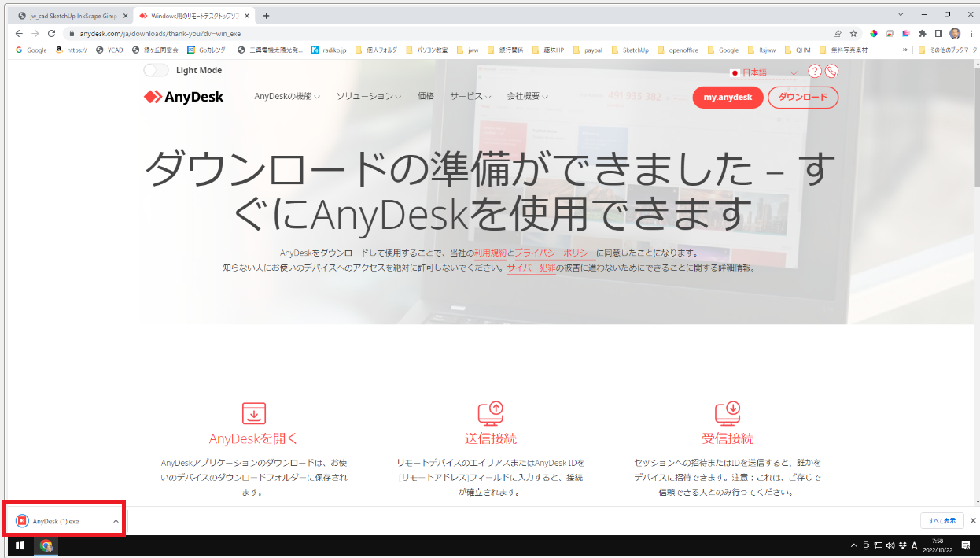Open the その他のブックマーク folder
Viewport: 980px width, 558px height.
pyautogui.click(x=947, y=50)
